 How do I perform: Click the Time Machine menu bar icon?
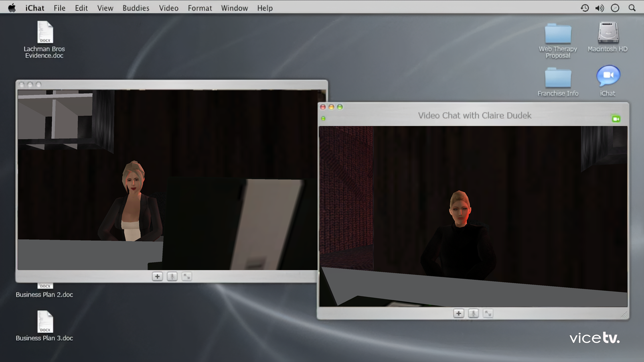coord(585,8)
